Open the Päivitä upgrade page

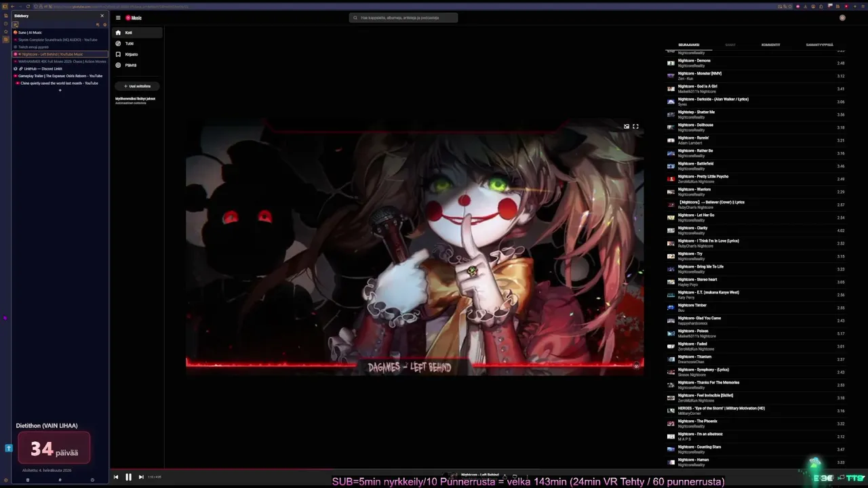pyautogui.click(x=138, y=65)
